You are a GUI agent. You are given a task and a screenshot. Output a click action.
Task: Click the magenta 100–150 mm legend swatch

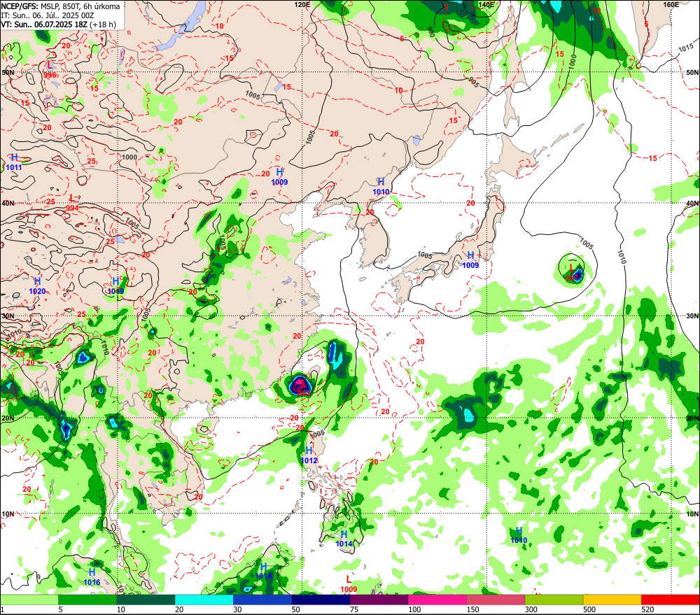click(437, 600)
